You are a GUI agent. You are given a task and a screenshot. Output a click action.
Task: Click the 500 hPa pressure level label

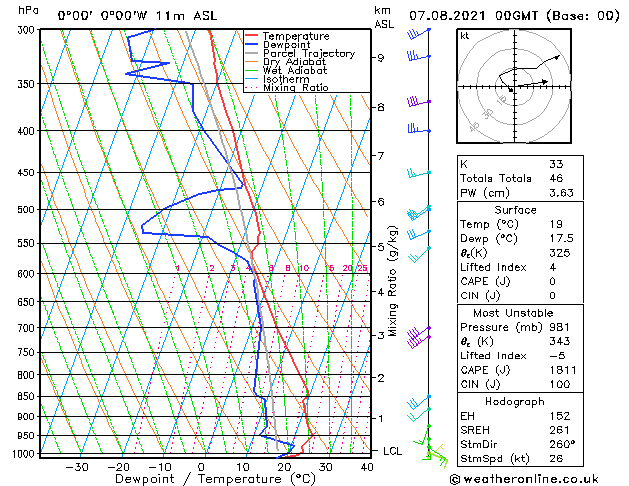(x=28, y=209)
